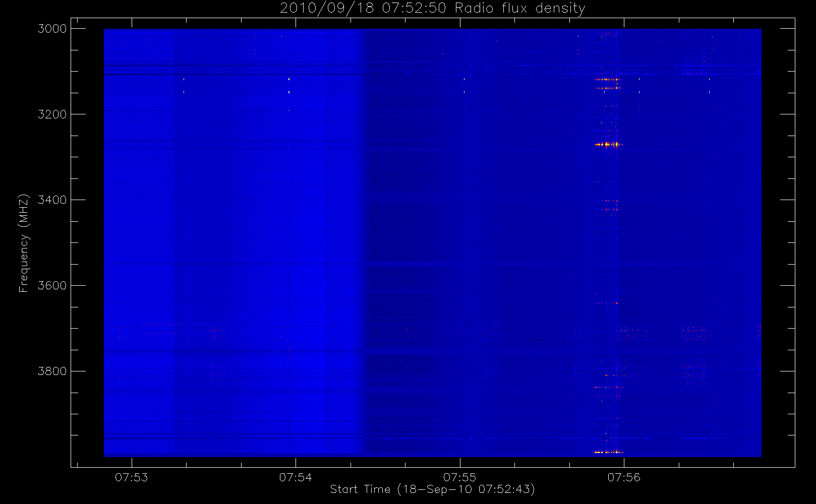Click the 3600 frequency tick label
This screenshot has width=816, height=504.
(52, 286)
